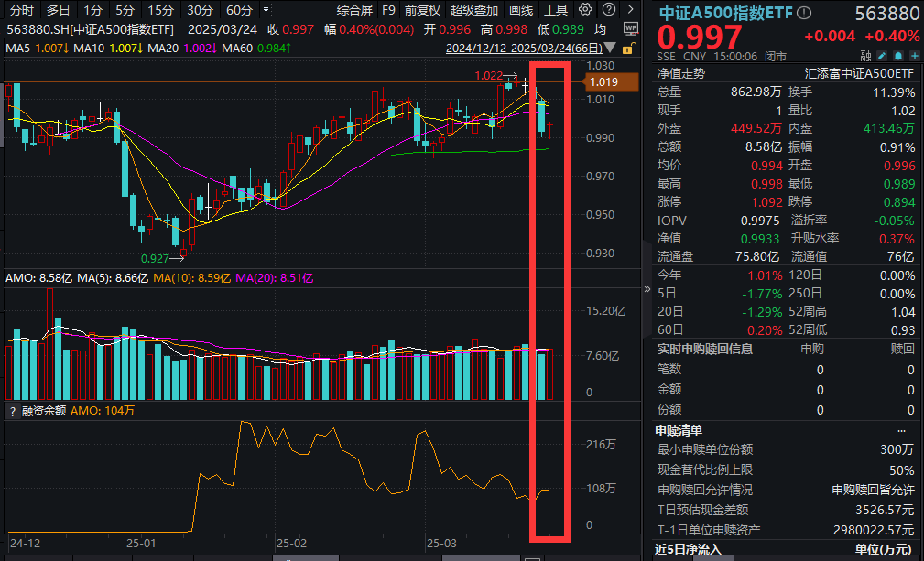Click the WP icon in the top-right corner
The height and width of the screenshot is (561, 924).
click(x=631, y=28)
